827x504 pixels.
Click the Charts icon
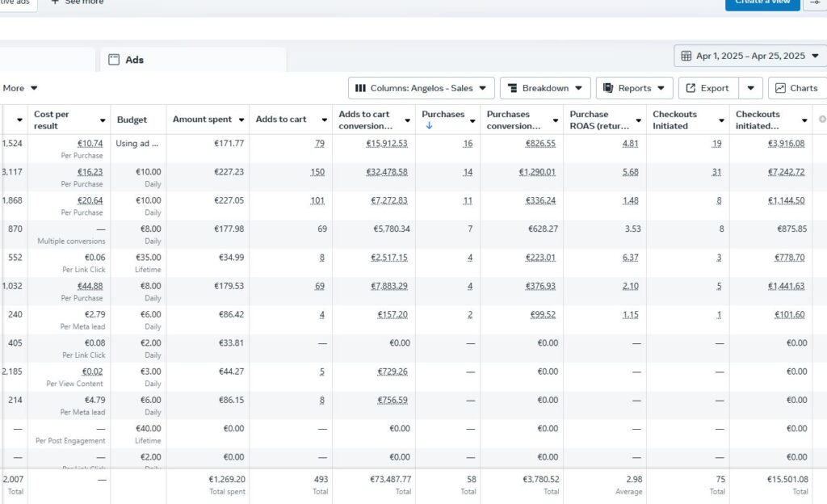(780, 88)
